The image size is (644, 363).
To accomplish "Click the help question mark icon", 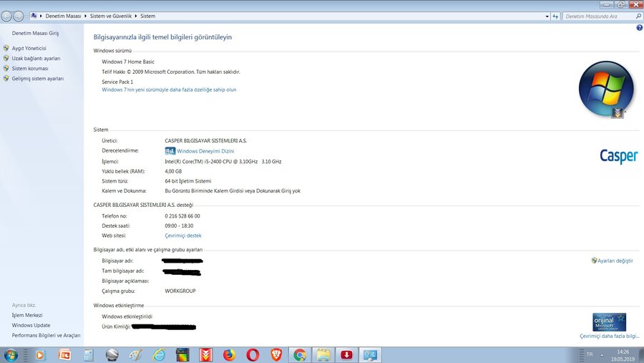I will point(639,27).
